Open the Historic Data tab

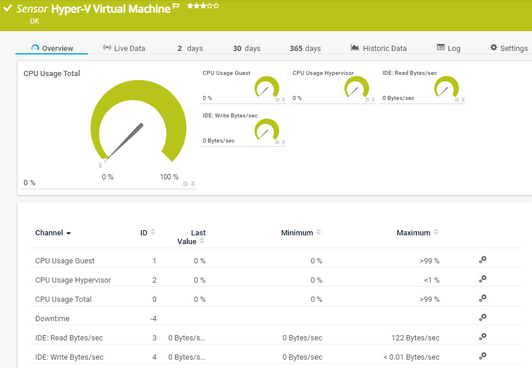pos(378,48)
